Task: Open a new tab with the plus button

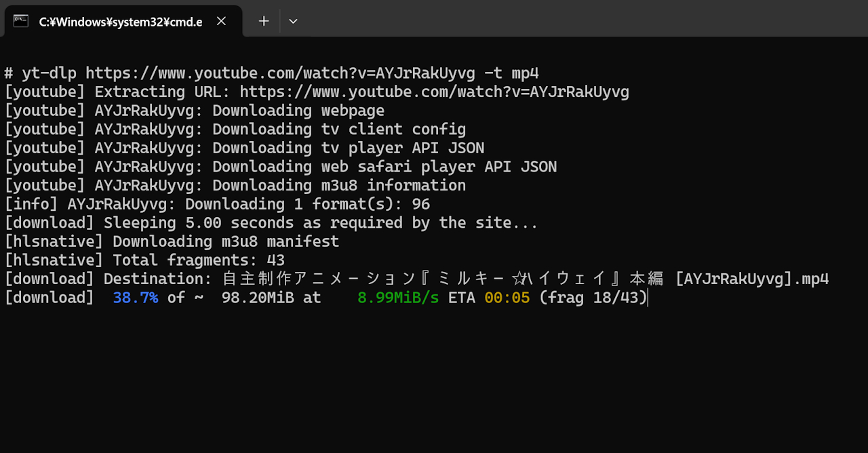Action: (264, 21)
